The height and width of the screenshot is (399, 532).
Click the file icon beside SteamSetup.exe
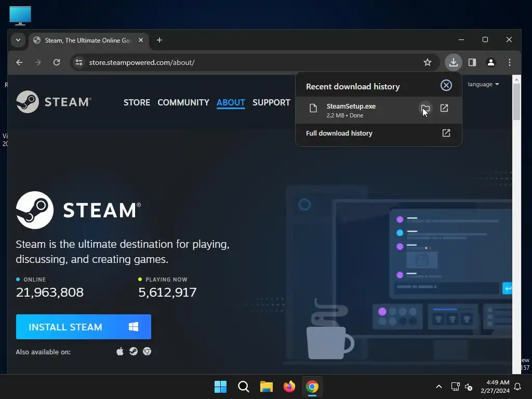tap(313, 108)
